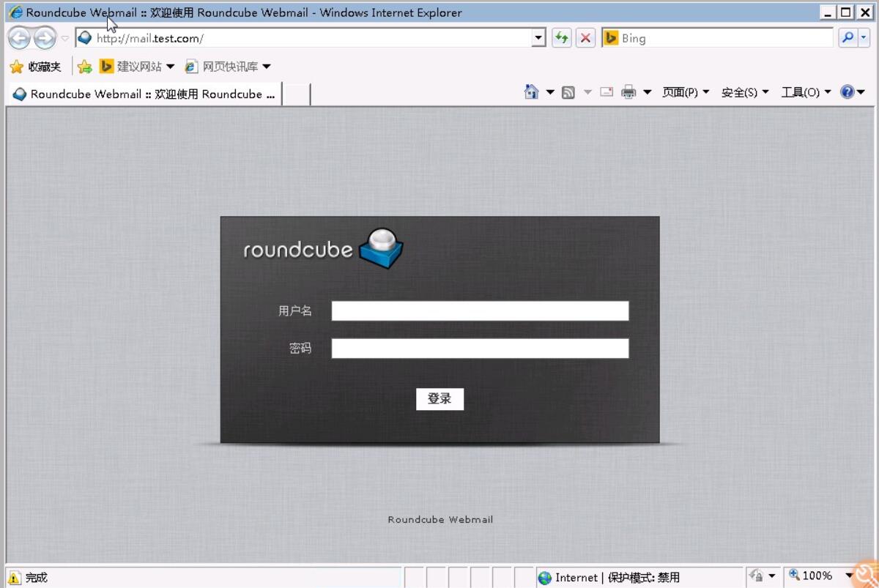Open the 收藏夹 favorites star button

click(35, 67)
